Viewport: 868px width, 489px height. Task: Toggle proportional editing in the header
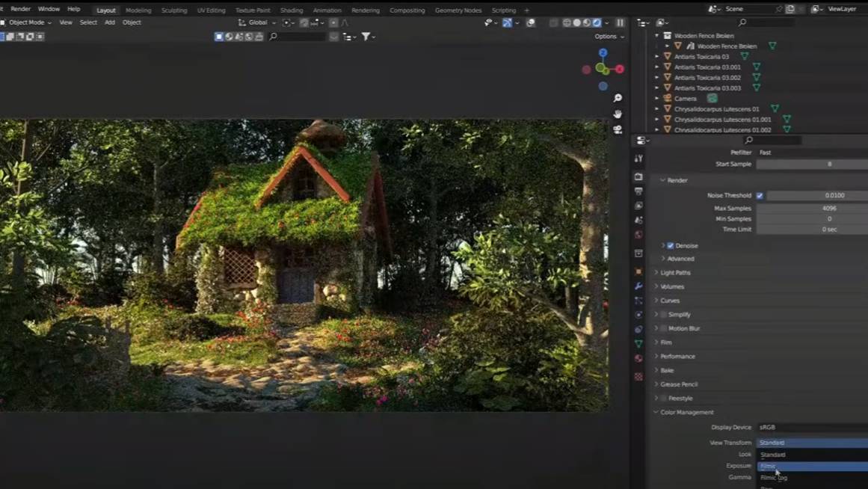pyautogui.click(x=333, y=22)
